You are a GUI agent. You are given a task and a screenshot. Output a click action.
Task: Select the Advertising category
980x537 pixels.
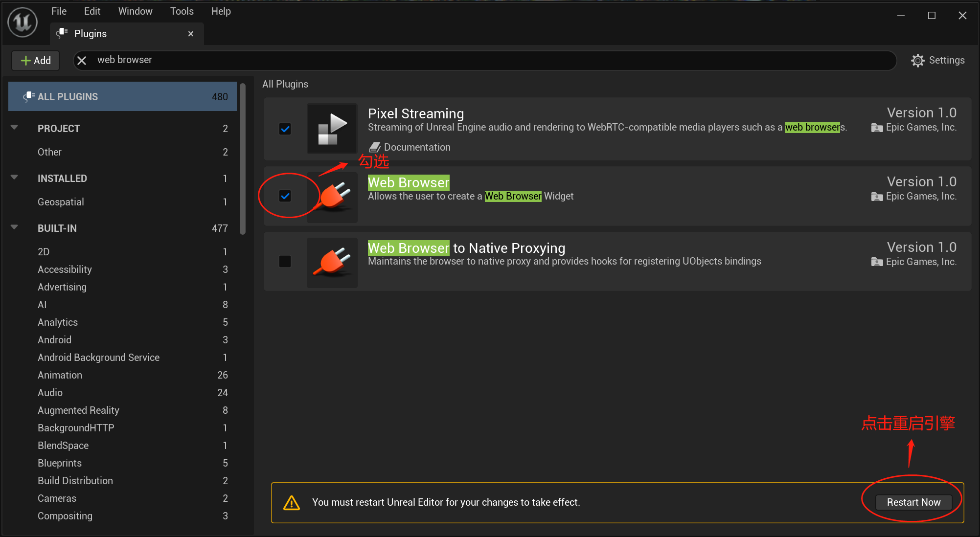click(x=122, y=287)
